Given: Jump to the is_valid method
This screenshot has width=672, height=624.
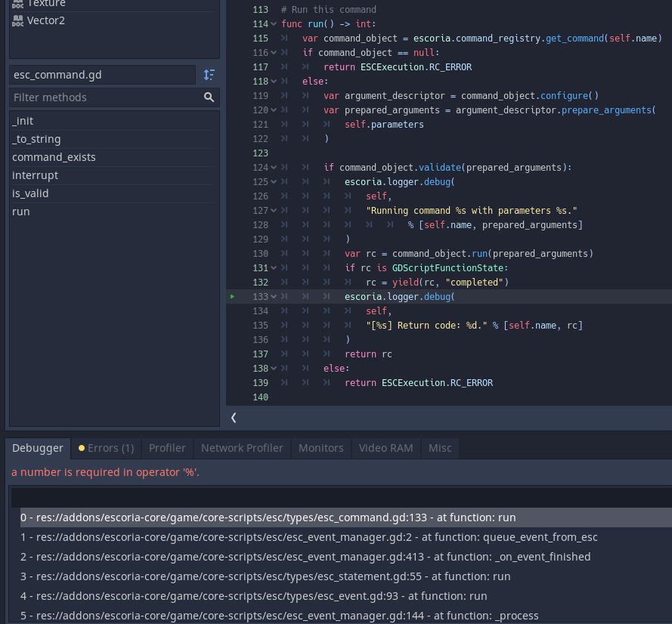Looking at the screenshot, I should [113, 193].
